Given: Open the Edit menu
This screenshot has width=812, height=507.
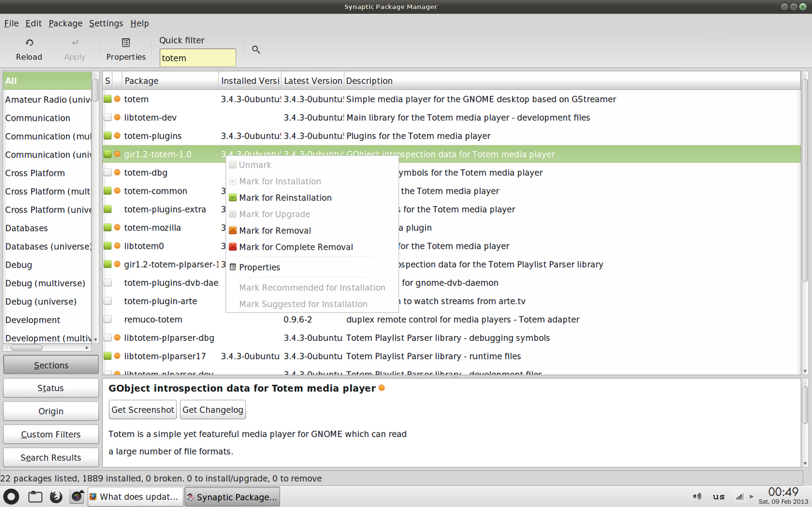Looking at the screenshot, I should tap(33, 23).
